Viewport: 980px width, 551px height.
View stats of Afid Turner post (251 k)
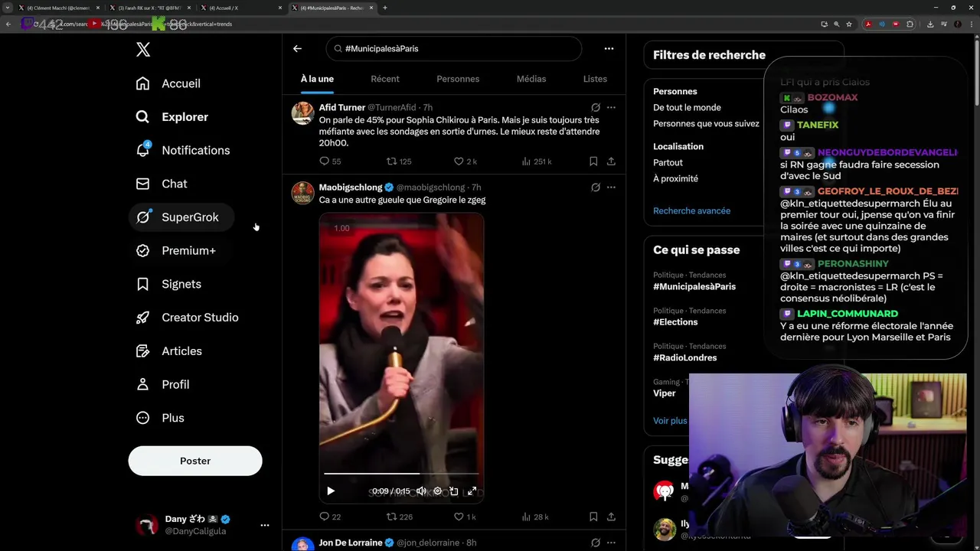536,161
